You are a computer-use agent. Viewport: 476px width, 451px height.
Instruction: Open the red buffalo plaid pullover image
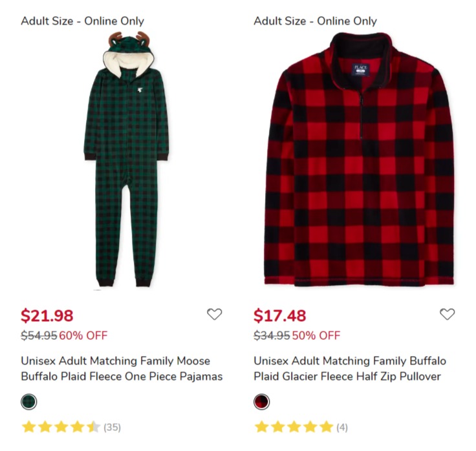click(x=360, y=160)
